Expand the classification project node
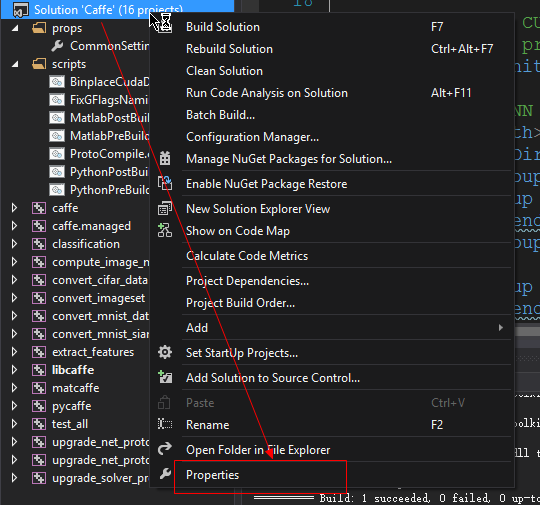Viewport: 540px width, 505px height. [14, 244]
